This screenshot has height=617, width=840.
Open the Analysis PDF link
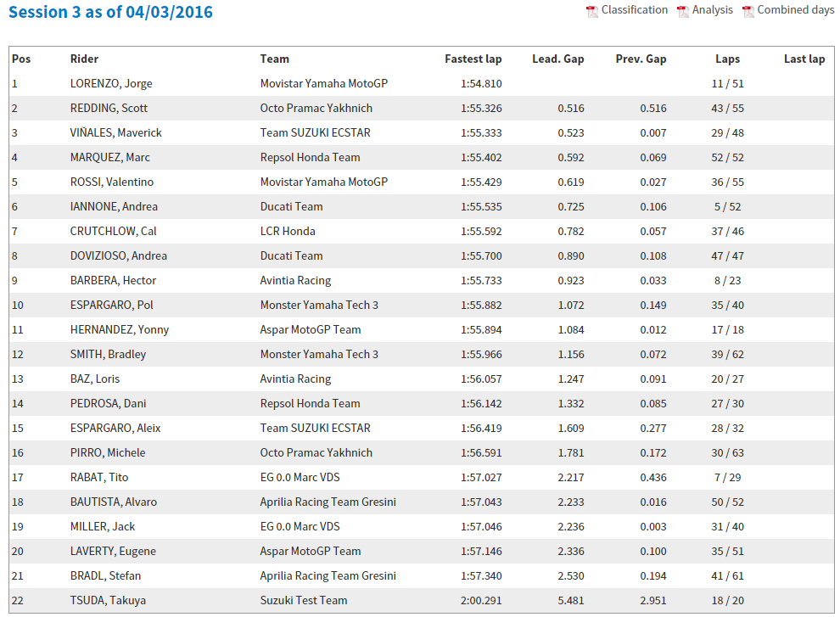(712, 10)
